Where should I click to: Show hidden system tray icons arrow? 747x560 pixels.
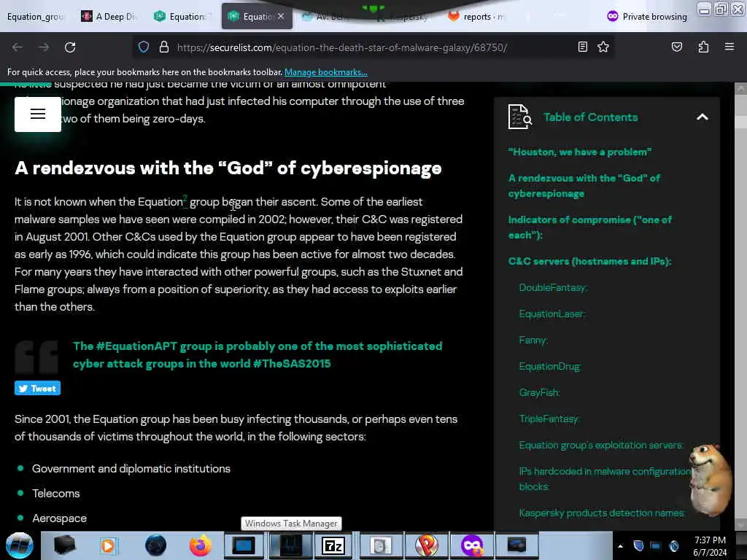[x=620, y=546]
